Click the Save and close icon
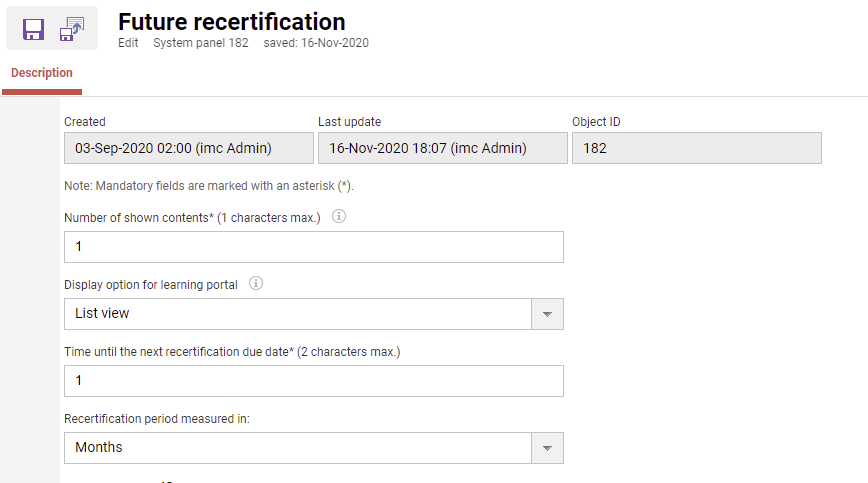The image size is (868, 483). 72,29
